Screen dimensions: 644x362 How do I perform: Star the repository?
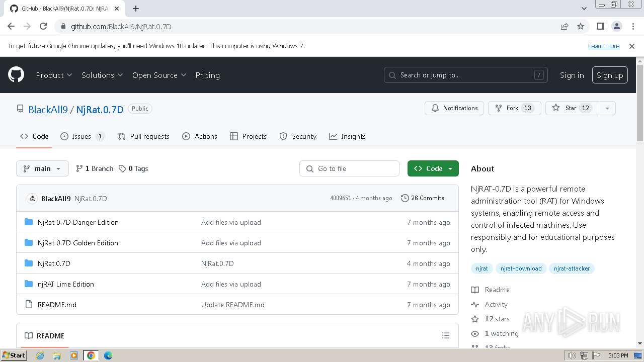(572, 108)
